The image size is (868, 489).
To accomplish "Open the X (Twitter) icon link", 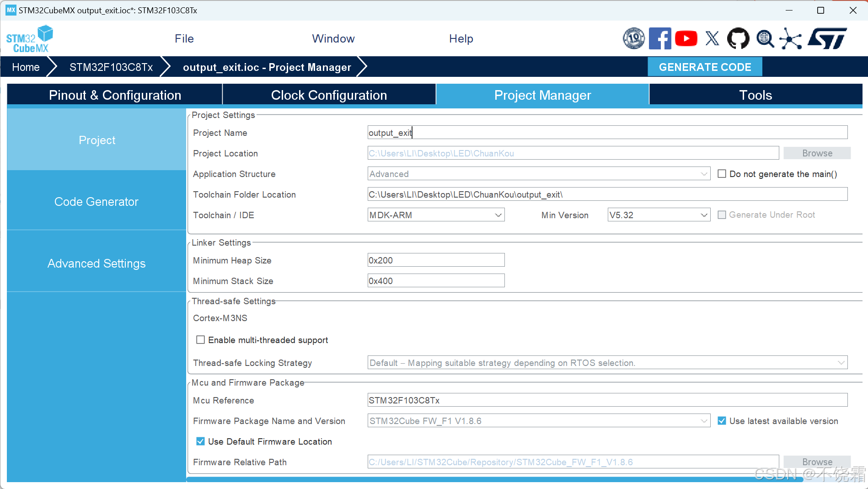I will 712,38.
